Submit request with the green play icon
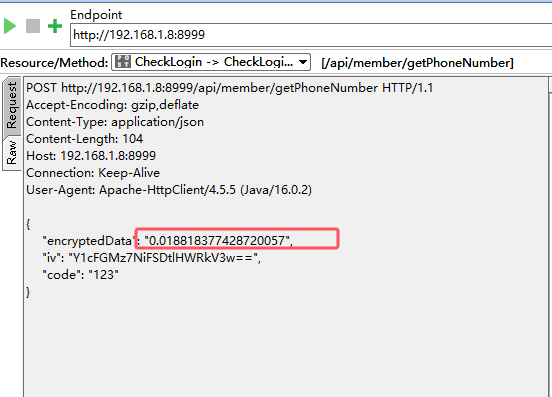Image resolution: width=552 pixels, height=397 pixels. point(10,26)
